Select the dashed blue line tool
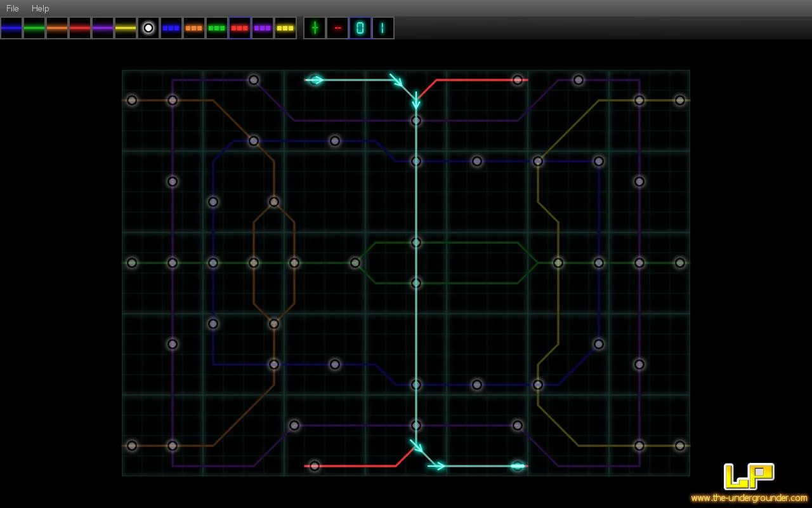Image resolution: width=812 pixels, height=508 pixels. (171, 28)
